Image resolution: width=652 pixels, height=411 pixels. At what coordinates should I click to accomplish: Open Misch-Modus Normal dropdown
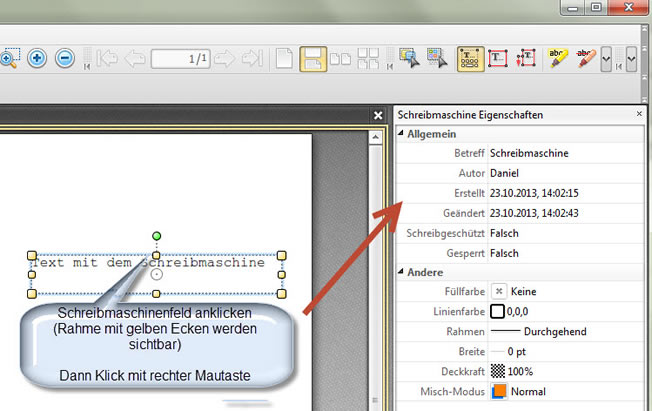[566, 391]
